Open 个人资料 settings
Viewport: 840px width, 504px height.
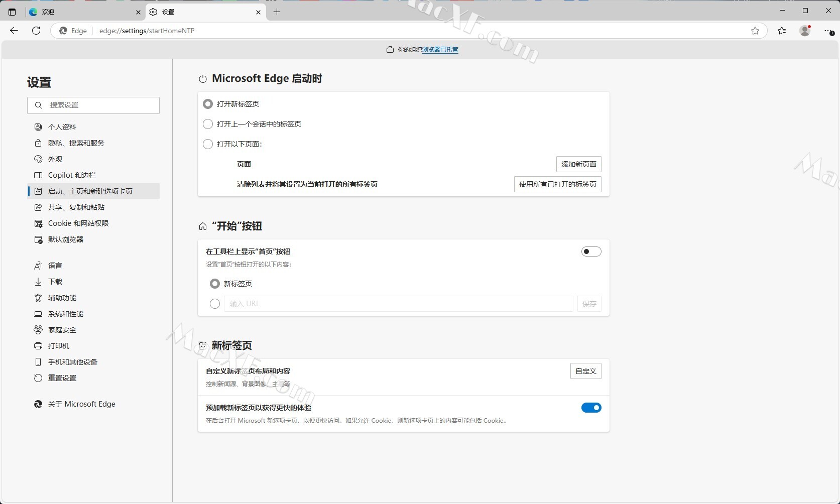click(93, 127)
